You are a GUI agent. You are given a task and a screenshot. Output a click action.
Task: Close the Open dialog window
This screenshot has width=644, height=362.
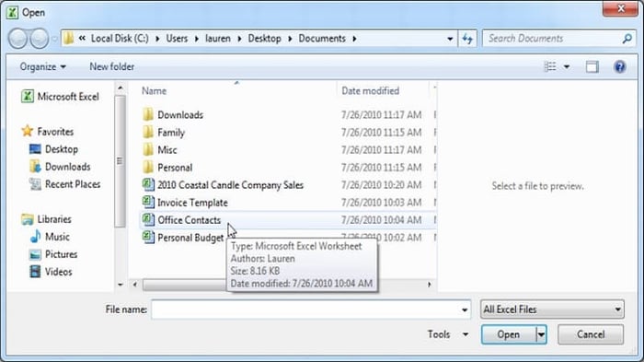coord(620,8)
